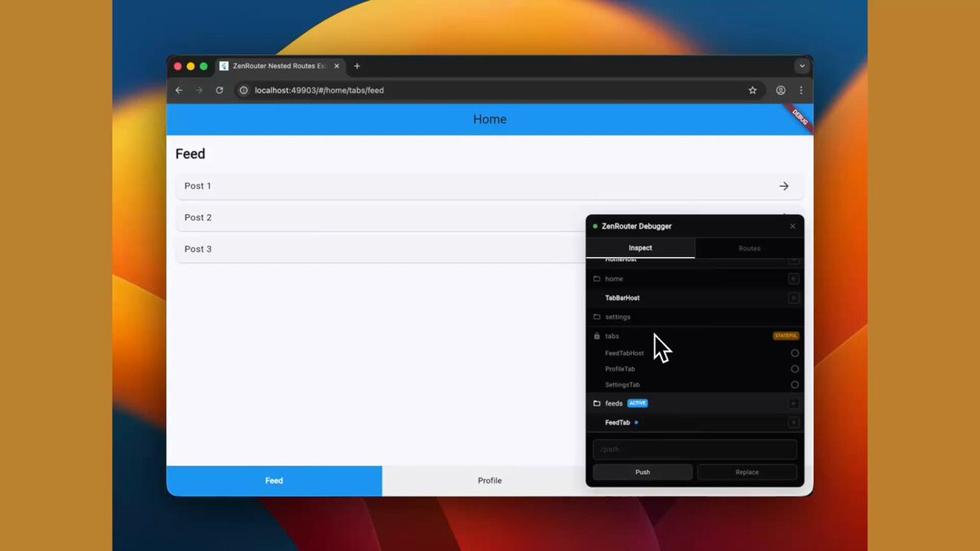The width and height of the screenshot is (980, 551).
Task: Click the ProfileTab label text
Action: (x=620, y=369)
